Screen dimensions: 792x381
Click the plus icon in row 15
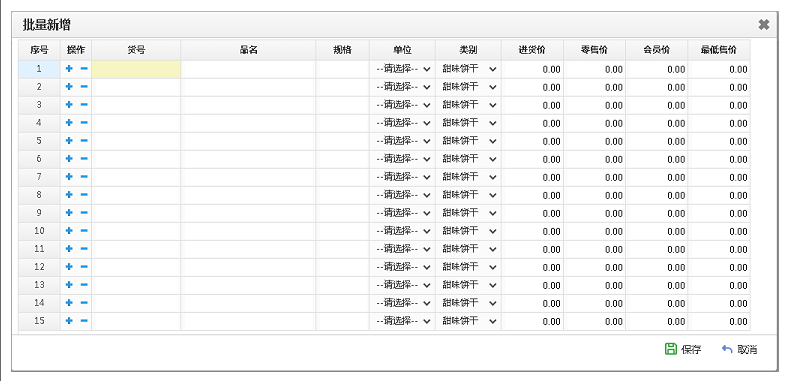[x=69, y=321]
